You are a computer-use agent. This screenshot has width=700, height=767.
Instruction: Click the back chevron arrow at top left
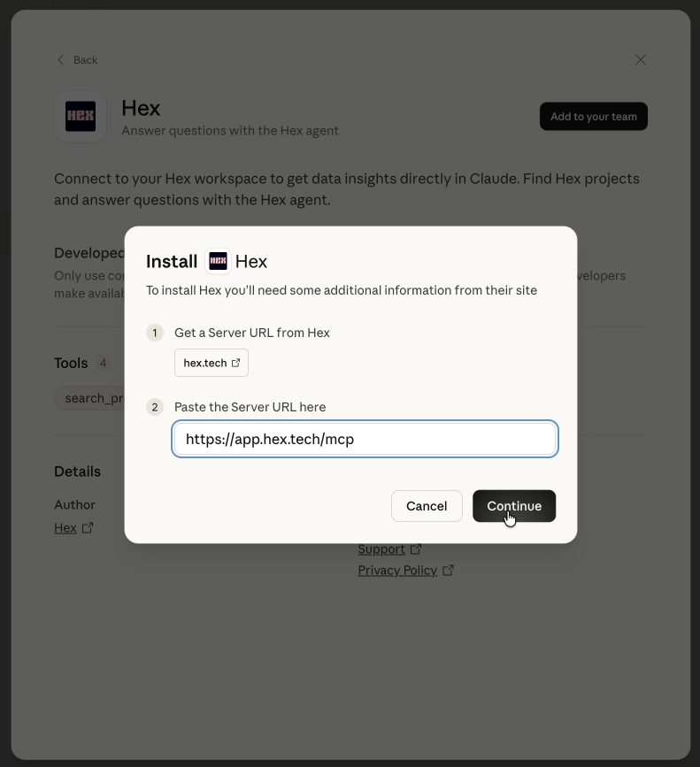[x=60, y=59]
